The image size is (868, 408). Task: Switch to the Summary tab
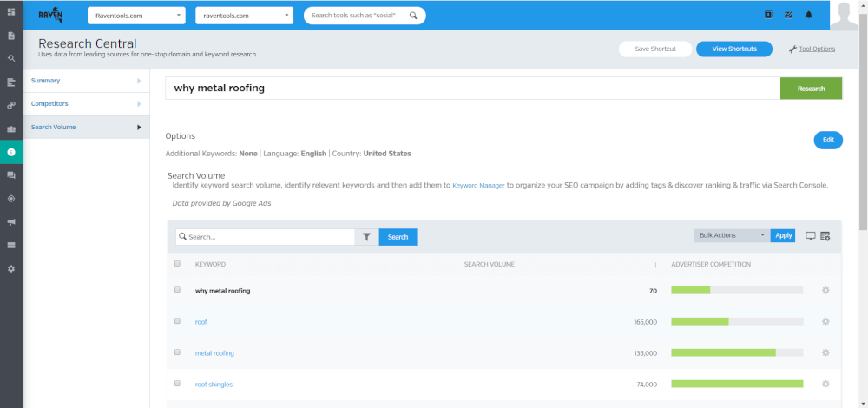(x=86, y=81)
